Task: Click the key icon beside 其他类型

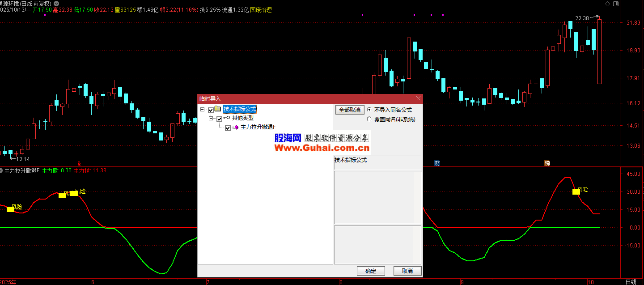Action: pyautogui.click(x=226, y=119)
